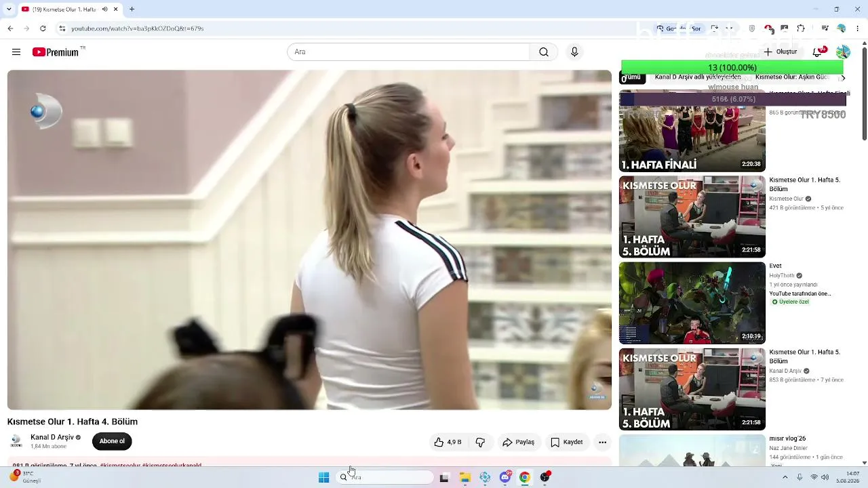Viewport: 868px width, 488px height.
Task: Open the 2:21:58 Kısmetse Olur channel thumbnail
Action: tap(692, 217)
